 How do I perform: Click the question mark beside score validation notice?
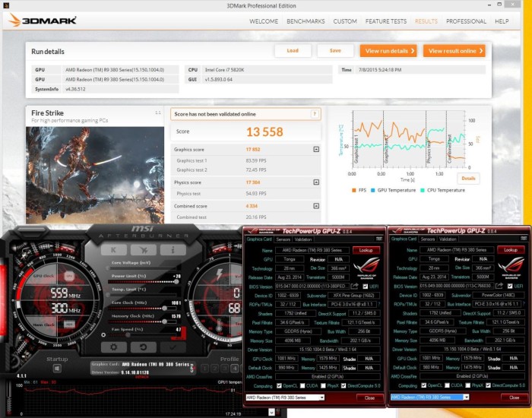pos(315,114)
